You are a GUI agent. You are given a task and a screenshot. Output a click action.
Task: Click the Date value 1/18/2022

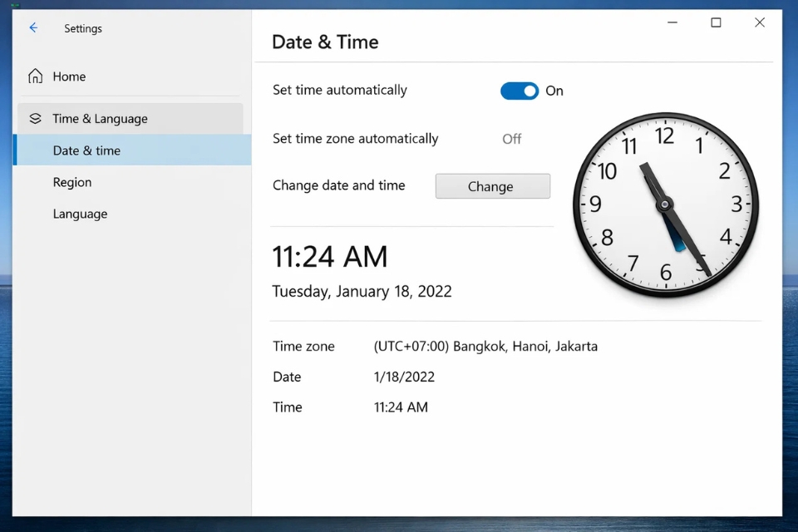pos(404,377)
